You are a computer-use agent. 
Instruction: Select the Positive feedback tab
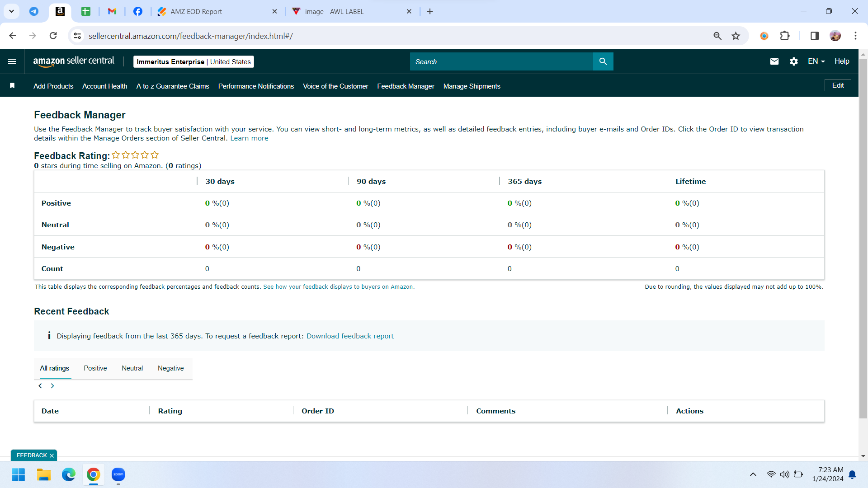[x=95, y=368]
